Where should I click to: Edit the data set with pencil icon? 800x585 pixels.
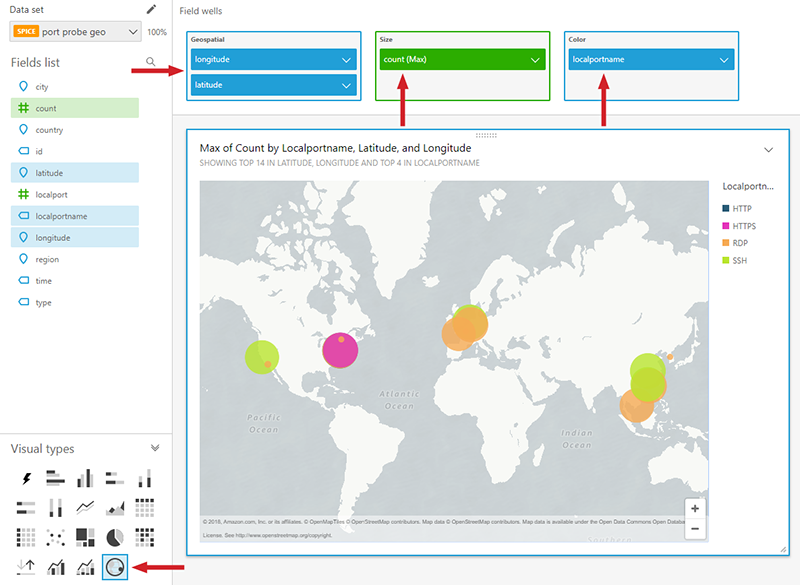point(152,9)
